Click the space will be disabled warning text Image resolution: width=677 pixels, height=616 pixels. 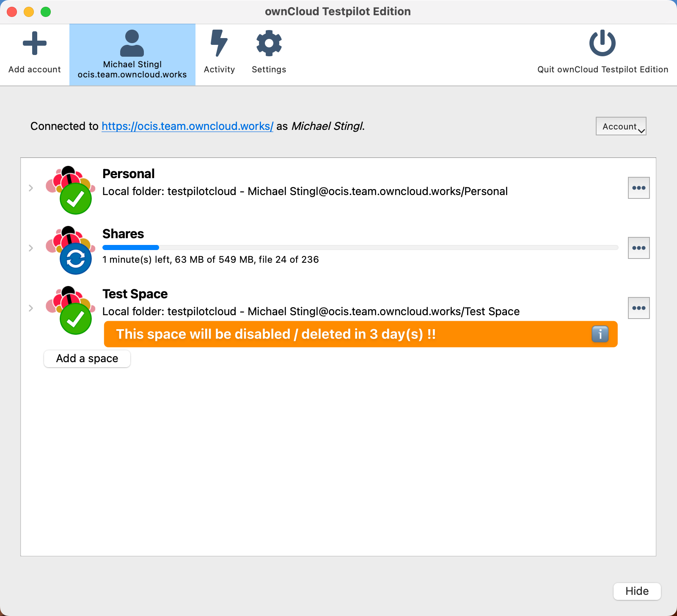pyautogui.click(x=276, y=334)
